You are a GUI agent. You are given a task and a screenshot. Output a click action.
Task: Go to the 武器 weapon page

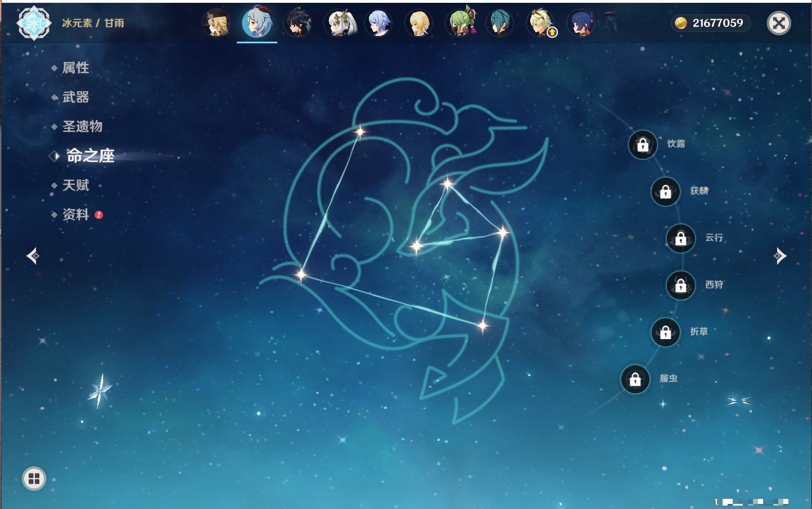(x=75, y=97)
